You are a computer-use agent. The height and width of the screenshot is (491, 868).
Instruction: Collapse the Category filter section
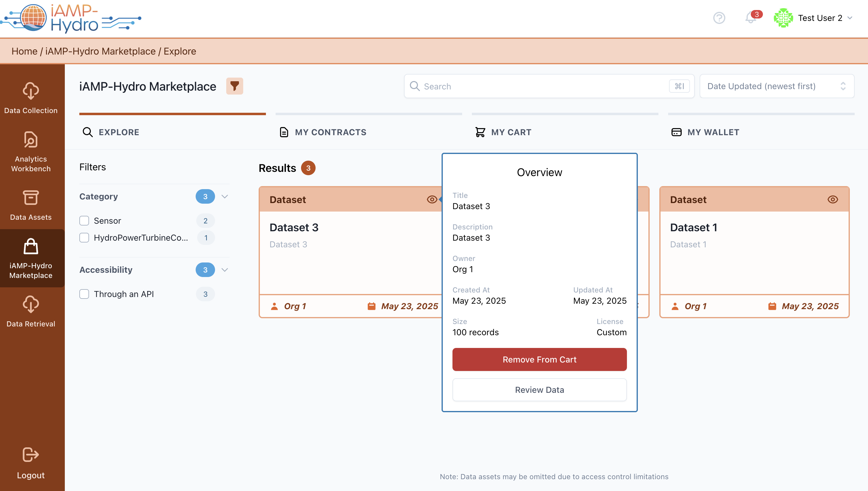coord(225,197)
